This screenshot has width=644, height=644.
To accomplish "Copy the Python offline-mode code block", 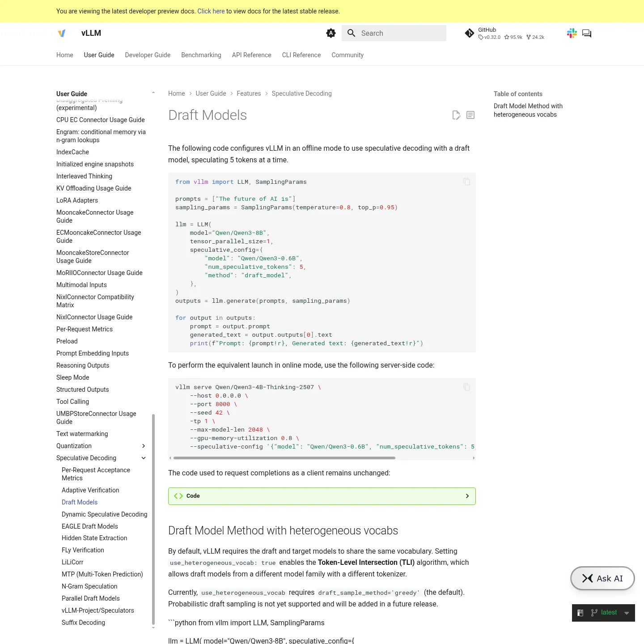I will tap(467, 182).
